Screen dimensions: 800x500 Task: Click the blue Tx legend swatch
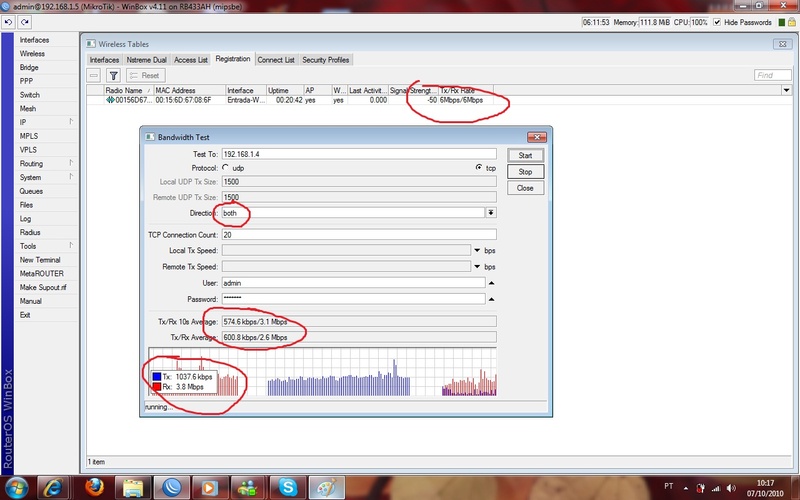(x=157, y=377)
